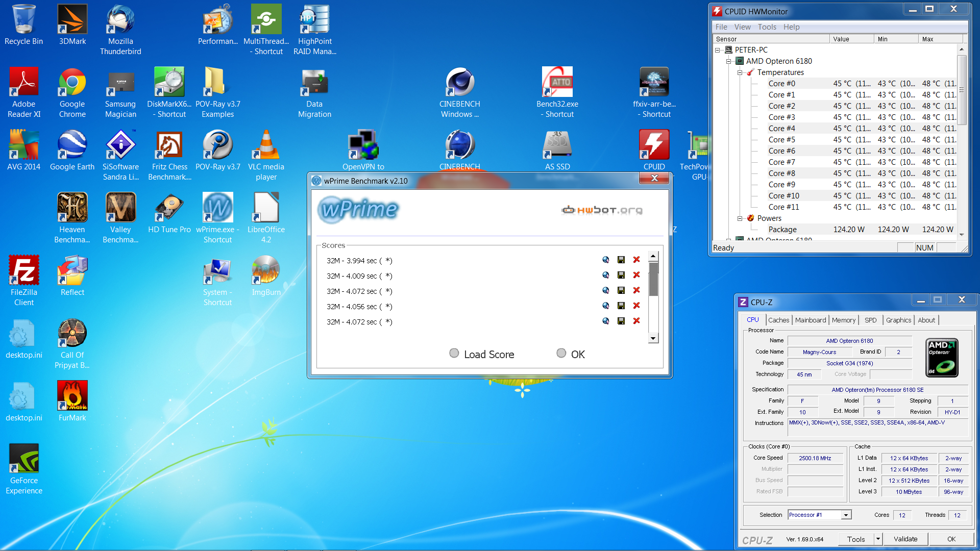The height and width of the screenshot is (551, 980).
Task: Delete the last 4.072 sec score
Action: coord(636,321)
